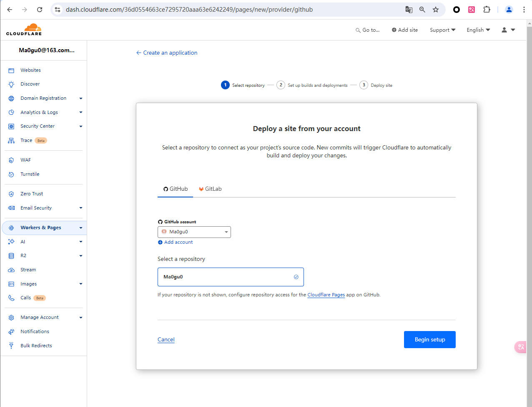
Task: Expand the Security Center submenu
Action: pos(81,126)
